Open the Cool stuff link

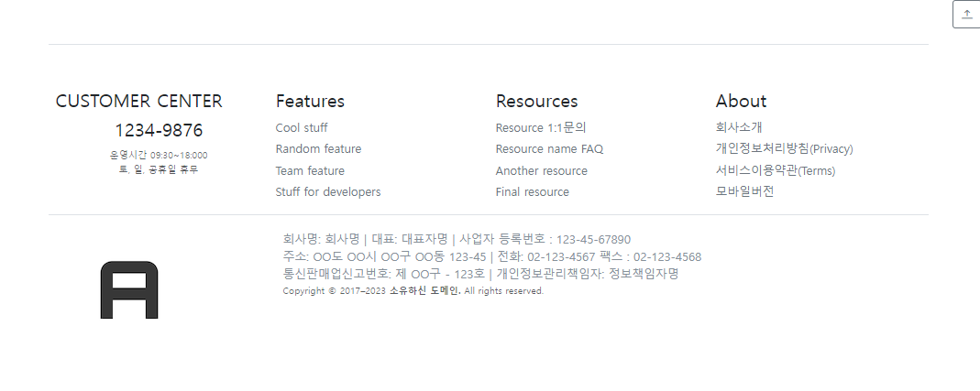point(302,128)
